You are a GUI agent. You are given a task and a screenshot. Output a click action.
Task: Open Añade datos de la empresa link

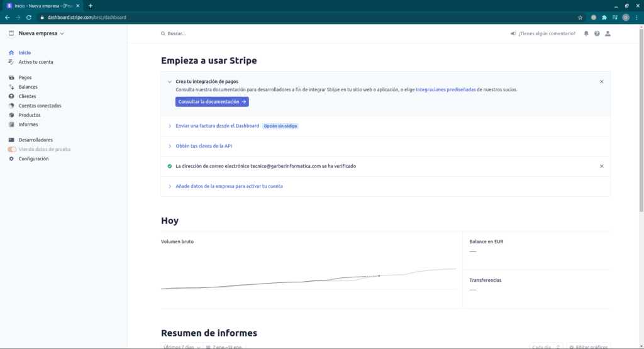229,186
